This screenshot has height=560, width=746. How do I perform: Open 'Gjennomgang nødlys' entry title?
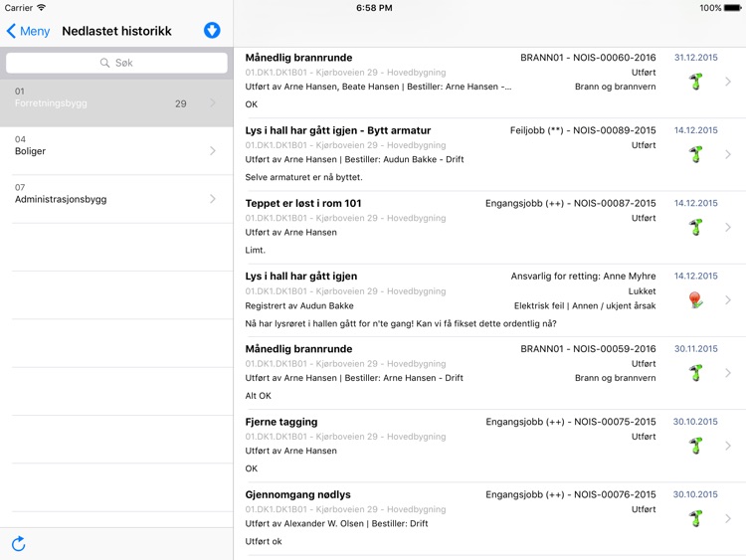(297, 494)
